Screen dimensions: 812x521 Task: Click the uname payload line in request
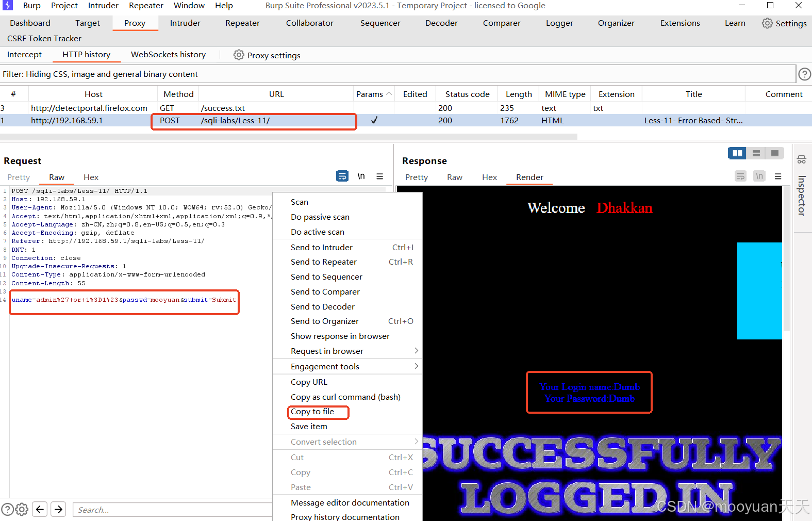point(124,300)
